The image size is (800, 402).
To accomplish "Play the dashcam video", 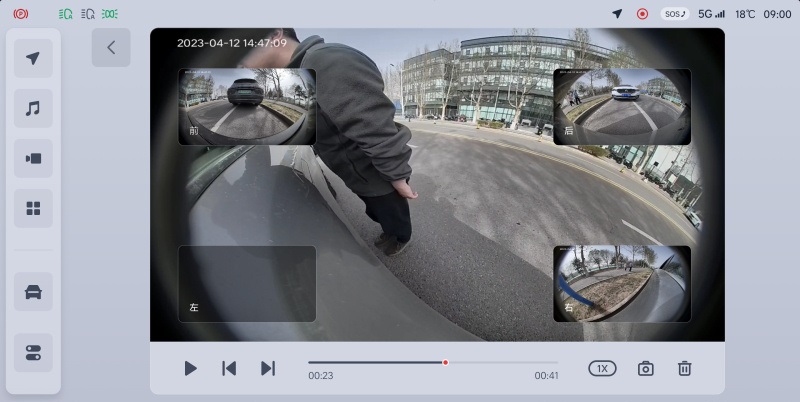I will (x=190, y=368).
